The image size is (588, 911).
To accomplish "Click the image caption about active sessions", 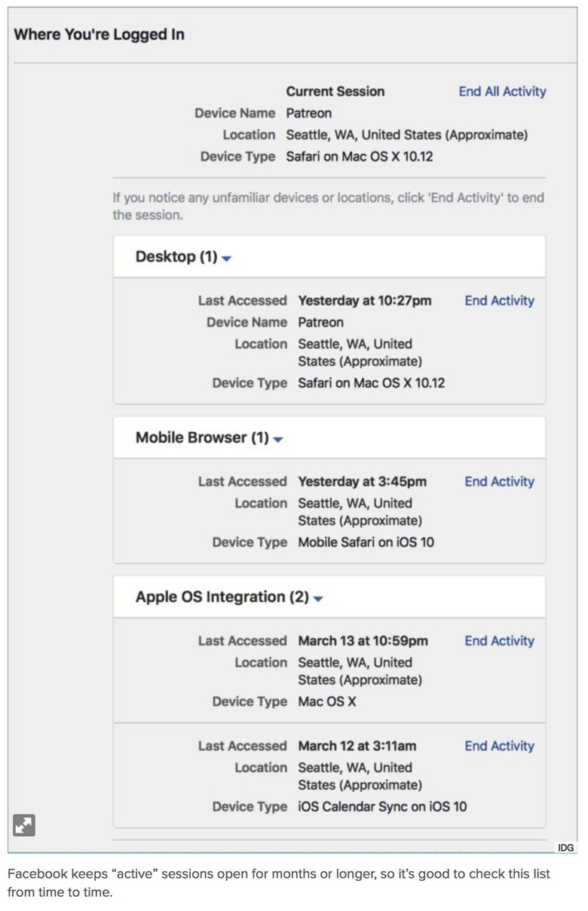I will click(279, 882).
